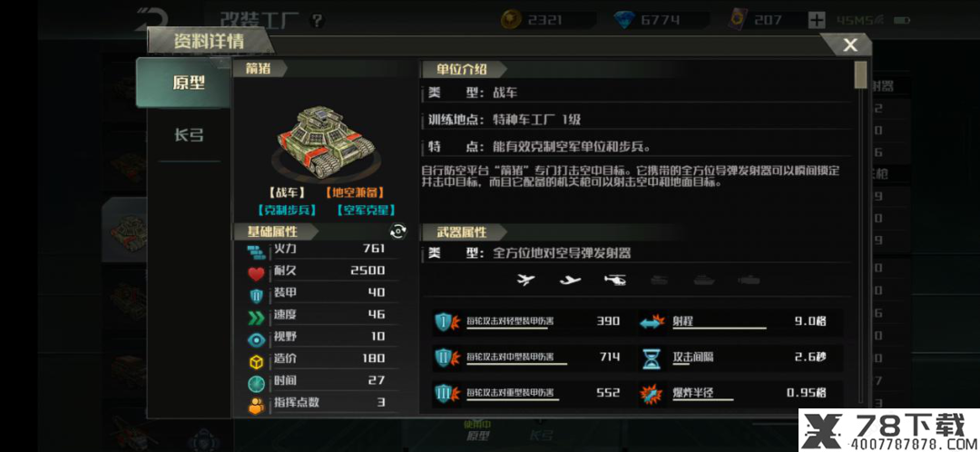
Task: Select the helicopter target type icon
Action: pos(615,280)
